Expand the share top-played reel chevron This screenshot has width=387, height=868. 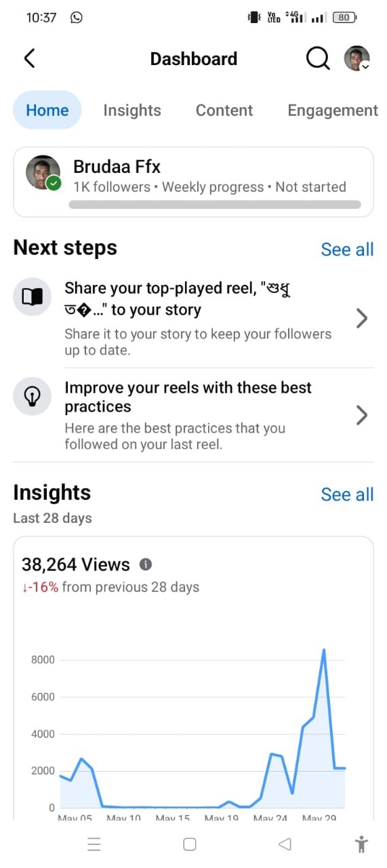(x=362, y=318)
